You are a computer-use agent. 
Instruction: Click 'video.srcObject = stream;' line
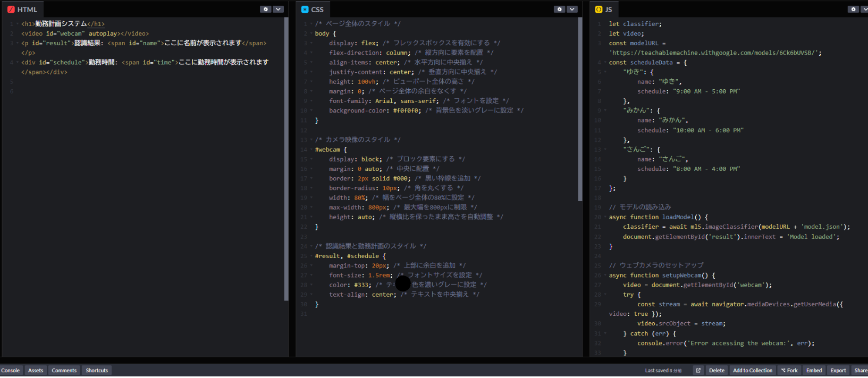coord(681,323)
